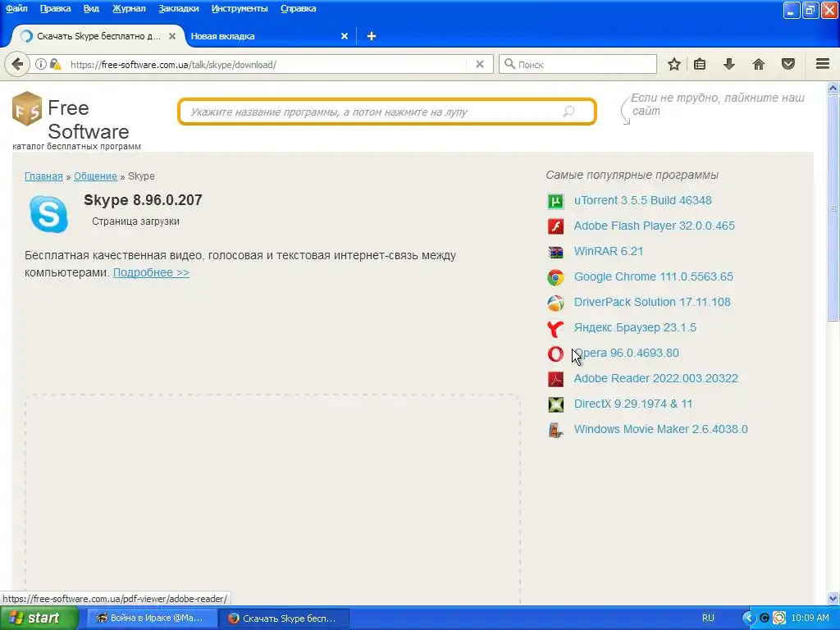This screenshot has height=630, width=840.
Task: Click the Adobe Flash Player icon
Action: pos(555,226)
